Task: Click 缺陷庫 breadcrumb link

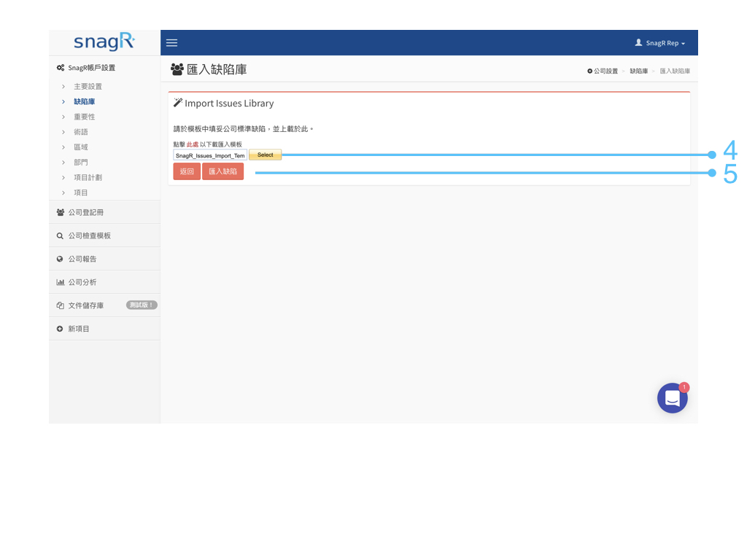Action: 639,71
